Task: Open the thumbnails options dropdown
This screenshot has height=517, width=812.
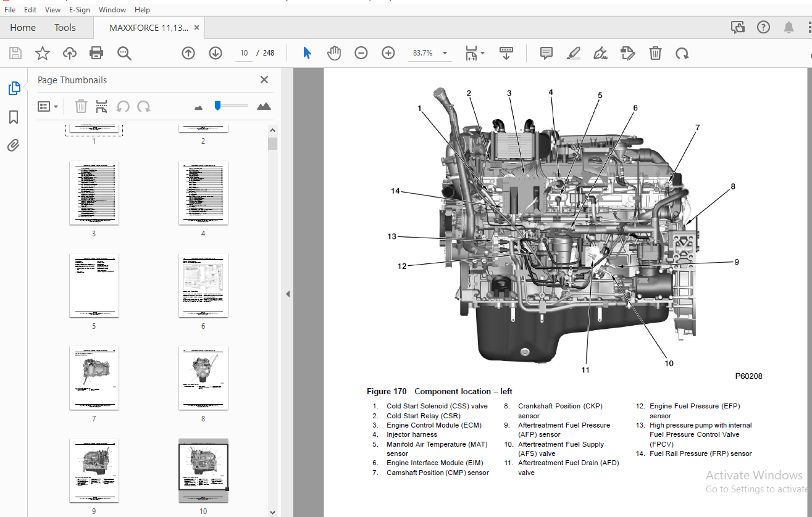Action: coord(48,106)
